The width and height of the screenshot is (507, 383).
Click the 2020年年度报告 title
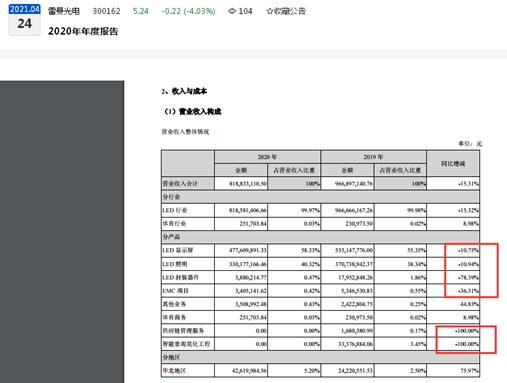click(83, 31)
